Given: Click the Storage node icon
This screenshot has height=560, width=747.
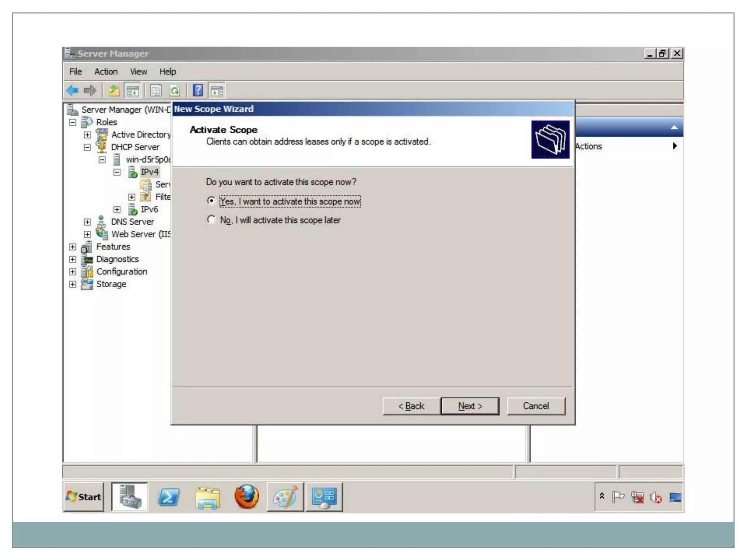Looking at the screenshot, I should click(87, 284).
